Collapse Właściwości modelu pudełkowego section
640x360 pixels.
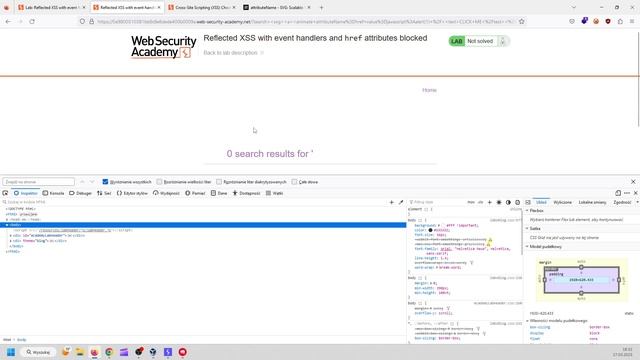[527, 321]
